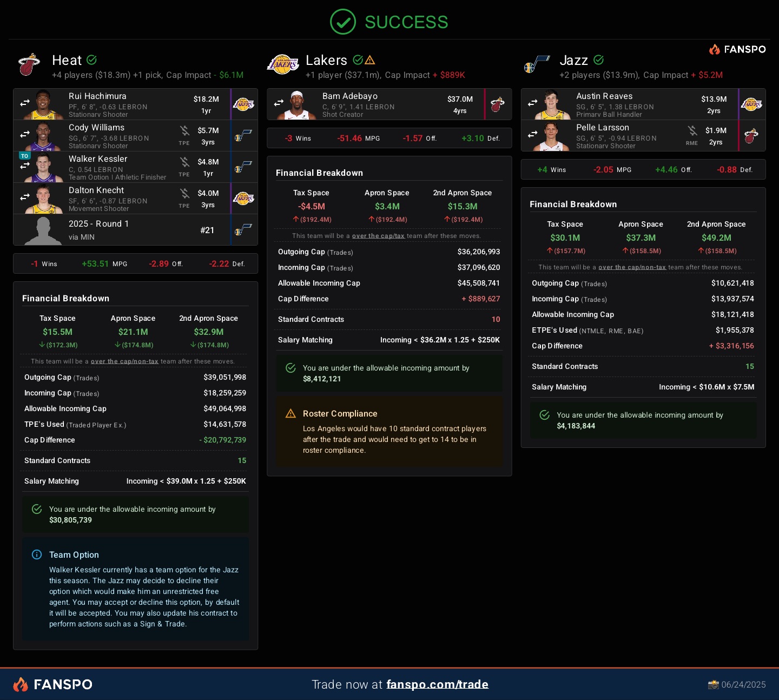Click the Lakers logo on Rui Hachimura's row
779x700 pixels.
point(243,104)
